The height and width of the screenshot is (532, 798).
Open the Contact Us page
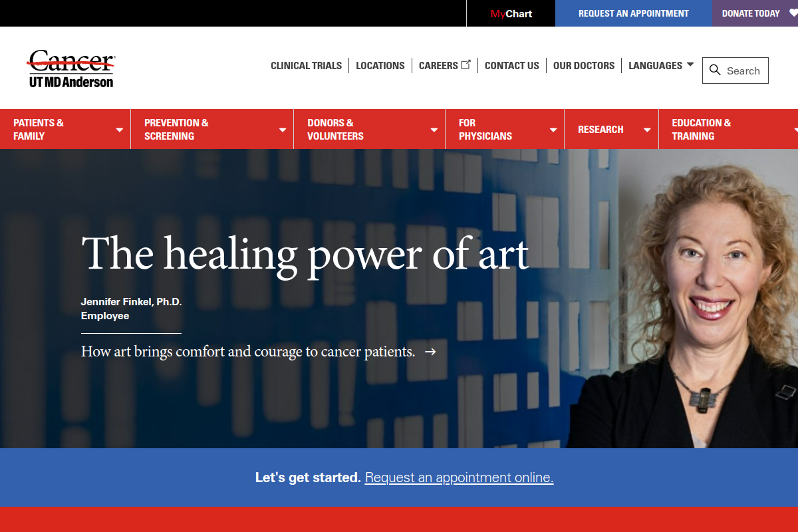[x=512, y=65]
